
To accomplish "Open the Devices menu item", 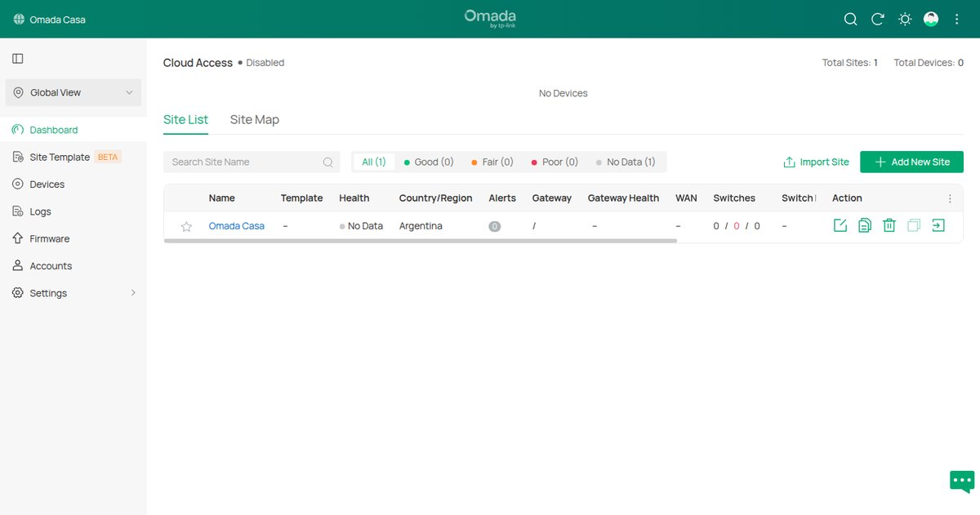I will tap(47, 184).
